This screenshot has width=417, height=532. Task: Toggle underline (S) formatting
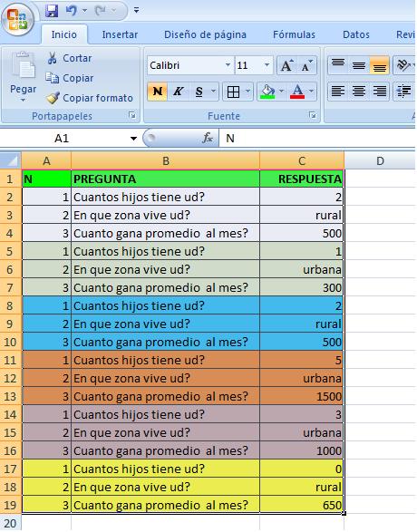199,92
